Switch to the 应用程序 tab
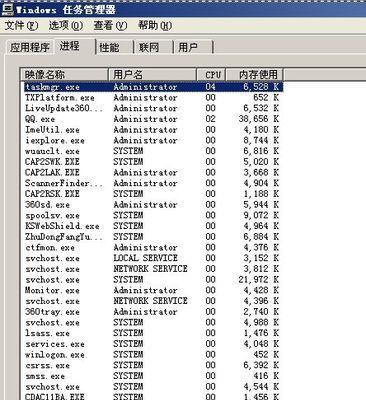 [x=30, y=47]
